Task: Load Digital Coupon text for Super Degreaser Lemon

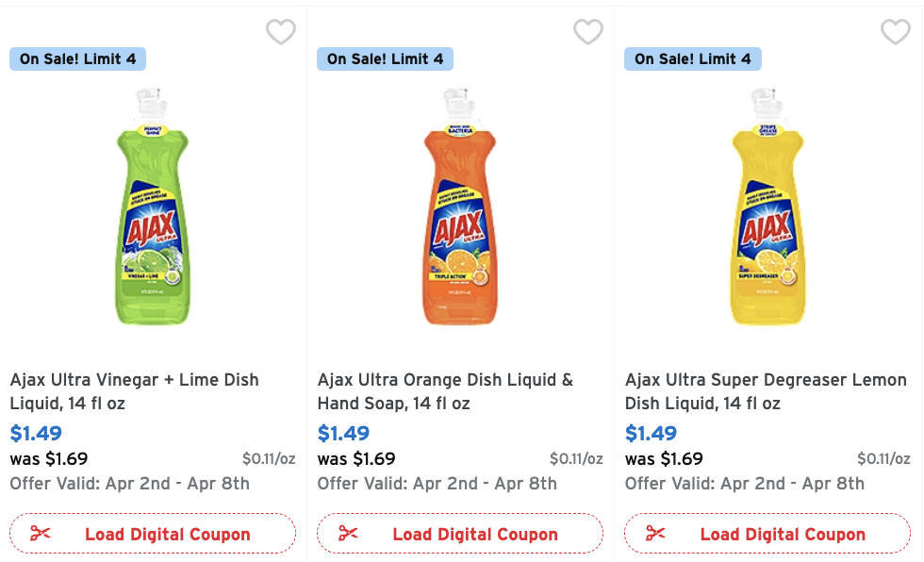Action: coord(783,535)
